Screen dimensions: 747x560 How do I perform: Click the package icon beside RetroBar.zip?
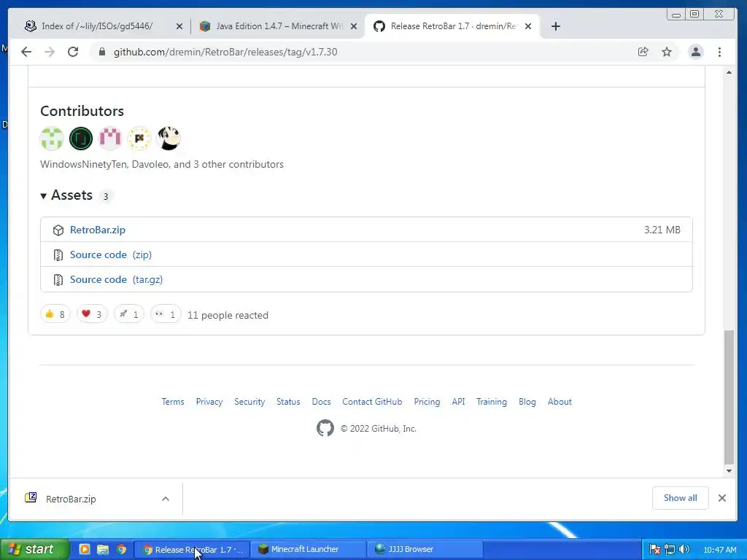58,230
